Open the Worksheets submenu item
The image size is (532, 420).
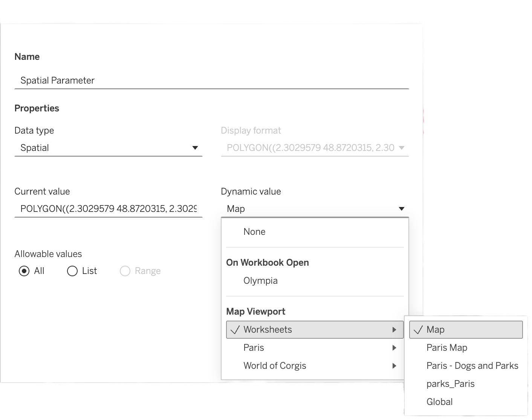(314, 330)
